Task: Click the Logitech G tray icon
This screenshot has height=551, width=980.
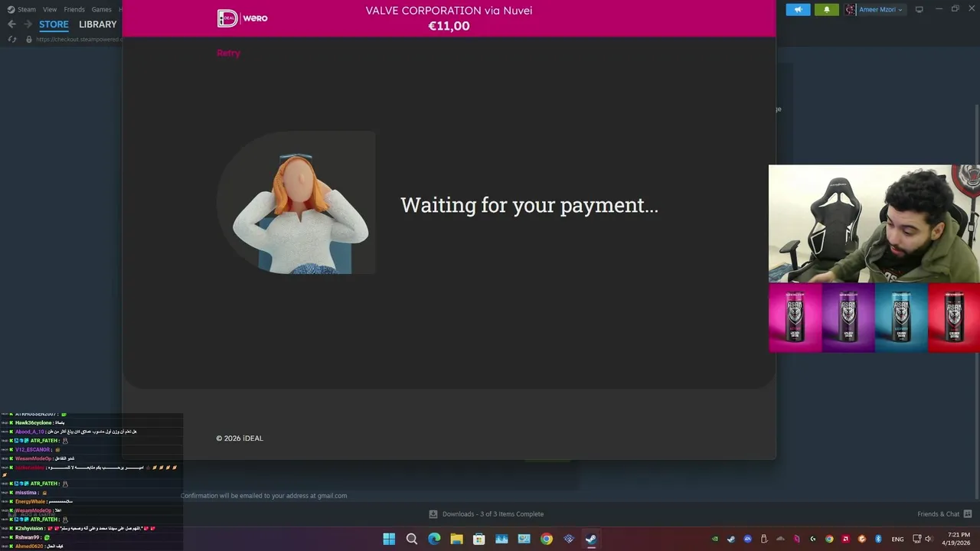Action: (813, 539)
